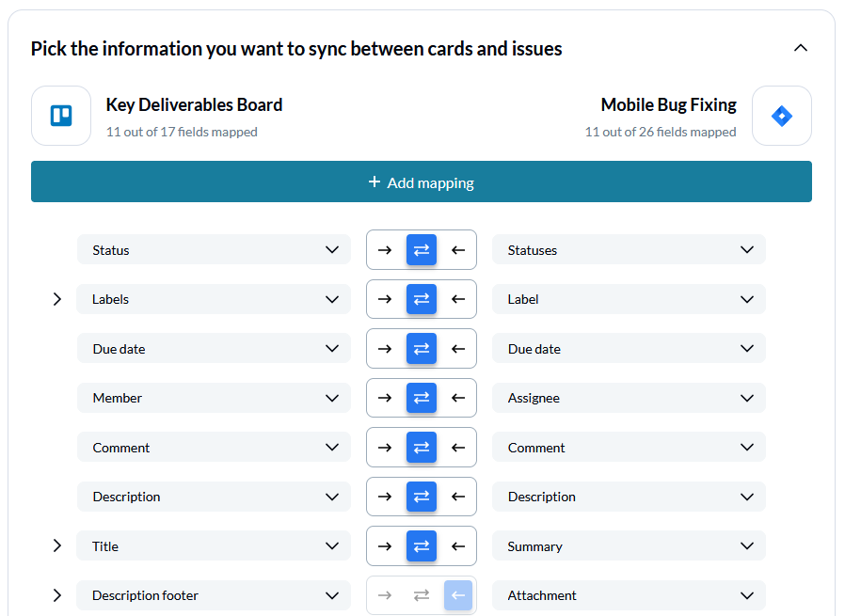The width and height of the screenshot is (845, 616).
Task: Set Status row to sync left only
Action: tap(458, 250)
